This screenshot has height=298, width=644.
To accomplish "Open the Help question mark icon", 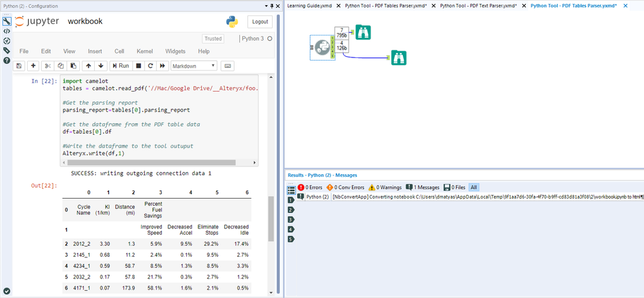I will (6, 61).
